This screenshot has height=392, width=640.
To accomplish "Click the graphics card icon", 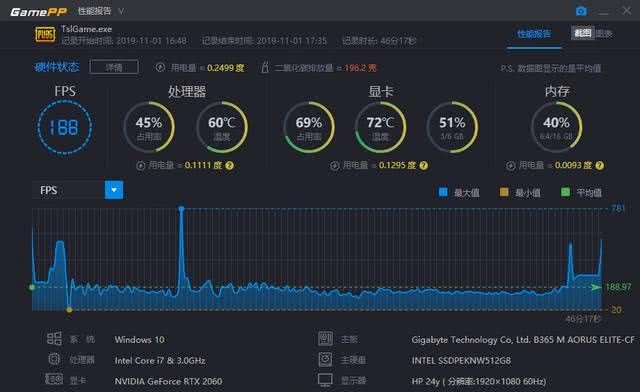I will pos(54,379).
